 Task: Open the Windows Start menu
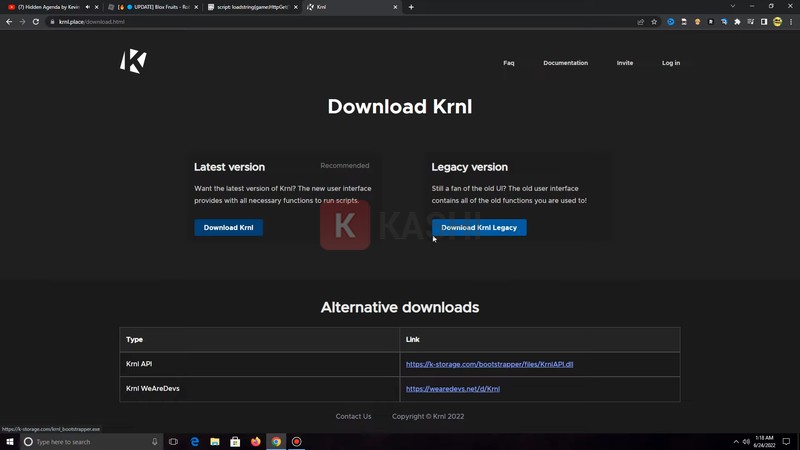click(10, 442)
